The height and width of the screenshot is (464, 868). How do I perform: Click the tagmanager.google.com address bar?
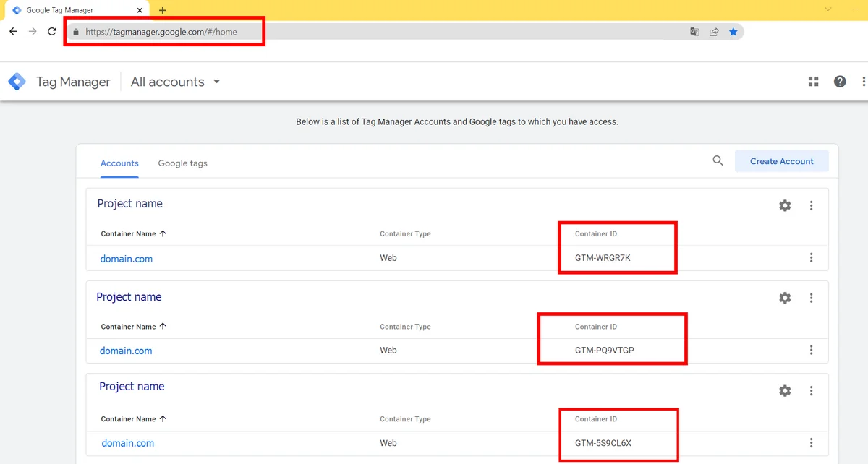(405, 32)
